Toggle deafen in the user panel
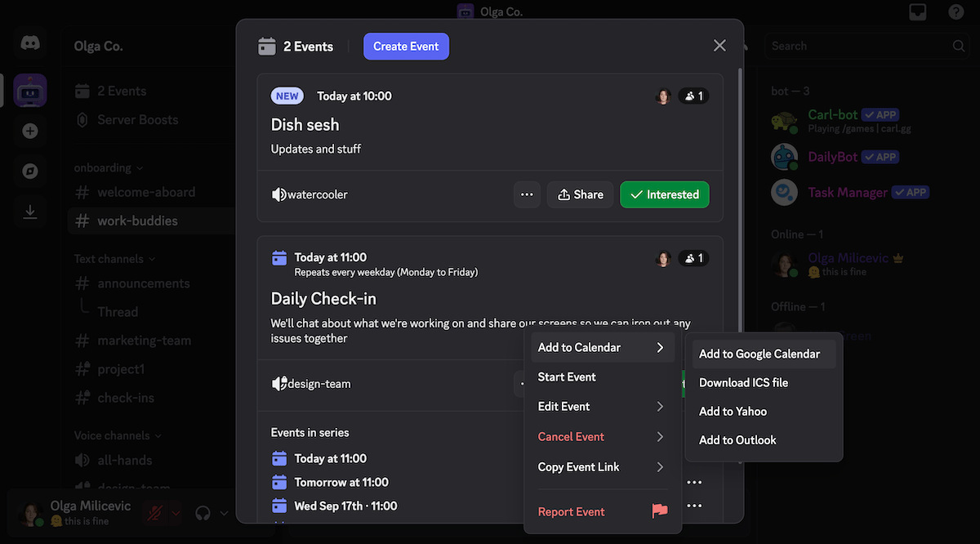Screen dimensions: 980x544 (202, 511)
